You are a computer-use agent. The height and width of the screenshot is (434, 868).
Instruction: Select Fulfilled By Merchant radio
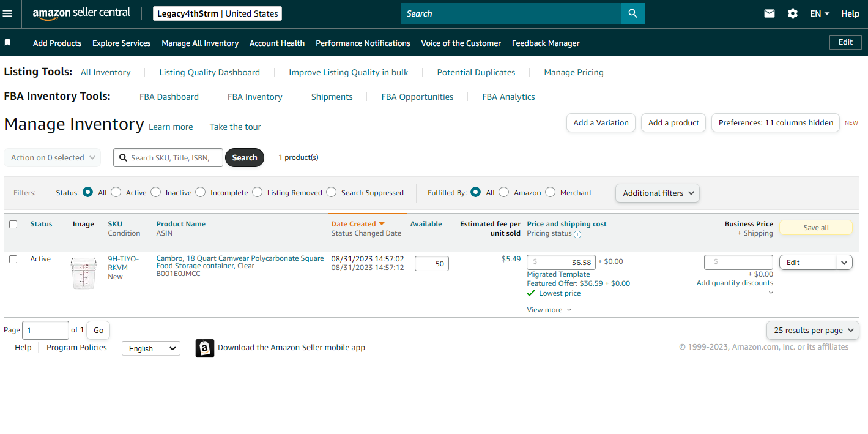(550, 192)
